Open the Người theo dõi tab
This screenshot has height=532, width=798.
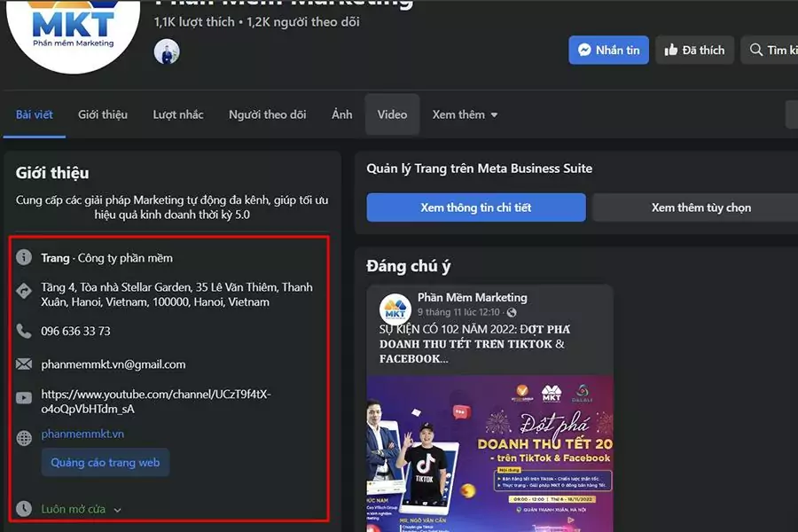click(268, 114)
